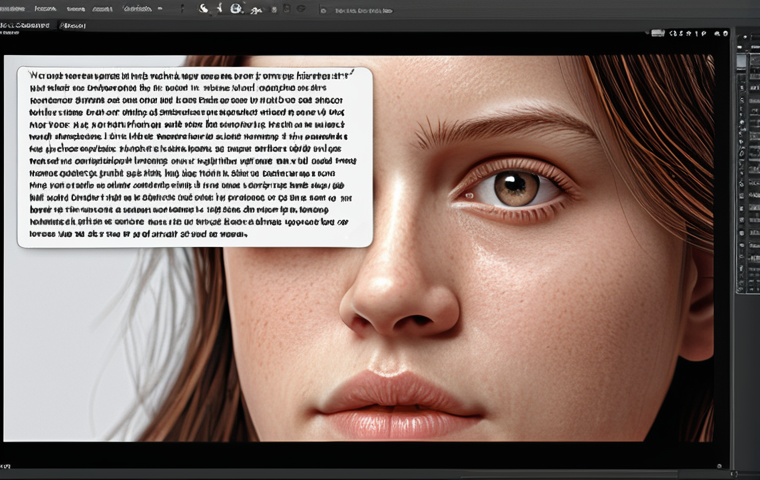Switch to the second document tab
This screenshot has width=760, height=480.
73,25
